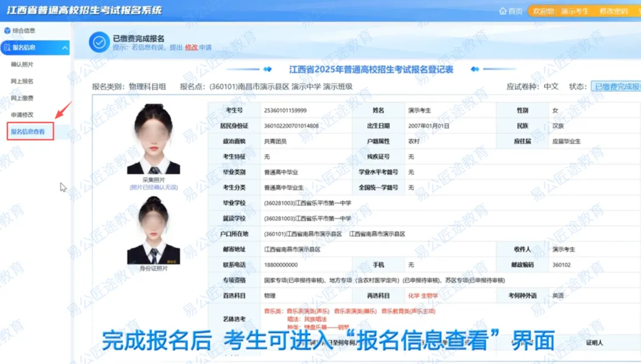Click the postal code 360102
Viewport: 641px width, 364px height.
point(561,265)
